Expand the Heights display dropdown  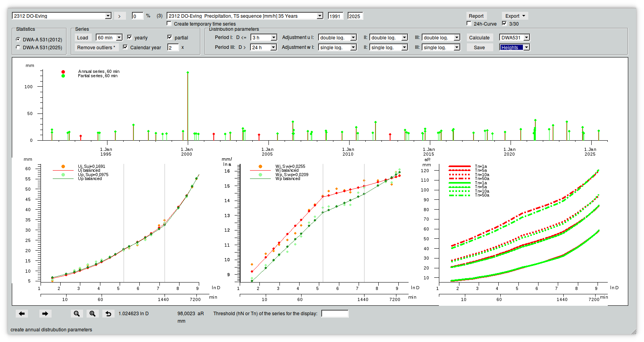point(514,47)
